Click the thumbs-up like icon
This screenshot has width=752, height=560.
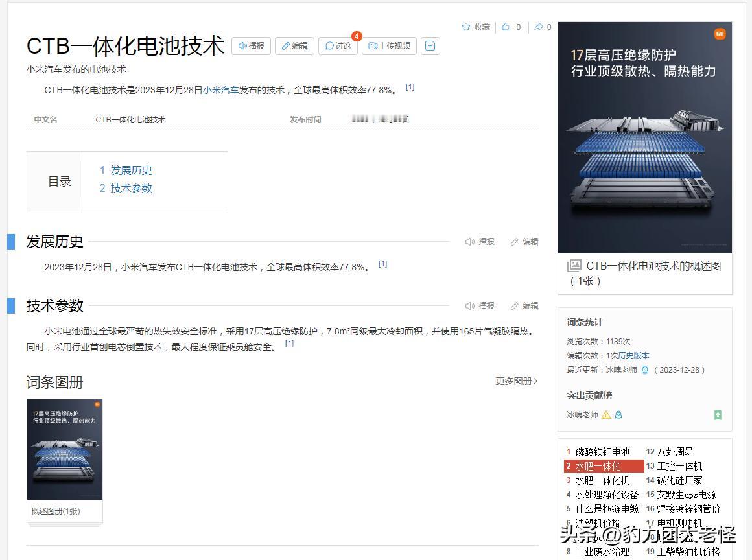click(x=506, y=27)
